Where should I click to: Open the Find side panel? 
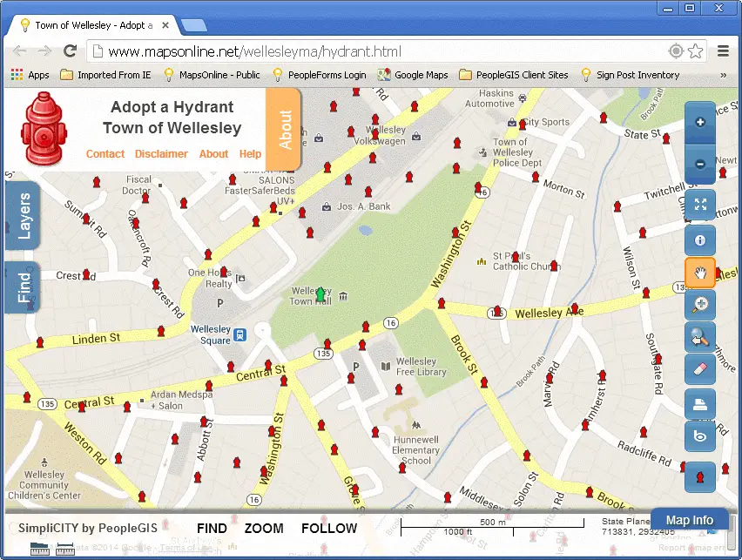(23, 287)
